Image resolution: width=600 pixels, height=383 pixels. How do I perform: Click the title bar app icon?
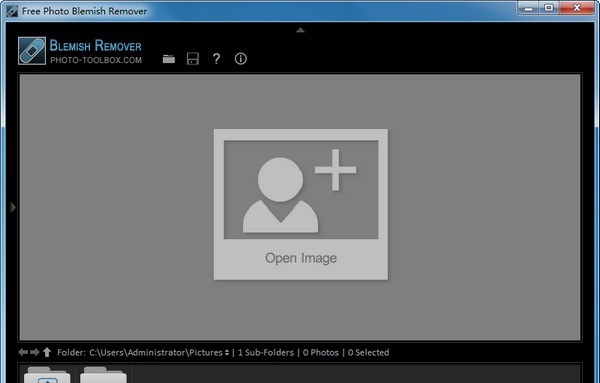[12, 11]
